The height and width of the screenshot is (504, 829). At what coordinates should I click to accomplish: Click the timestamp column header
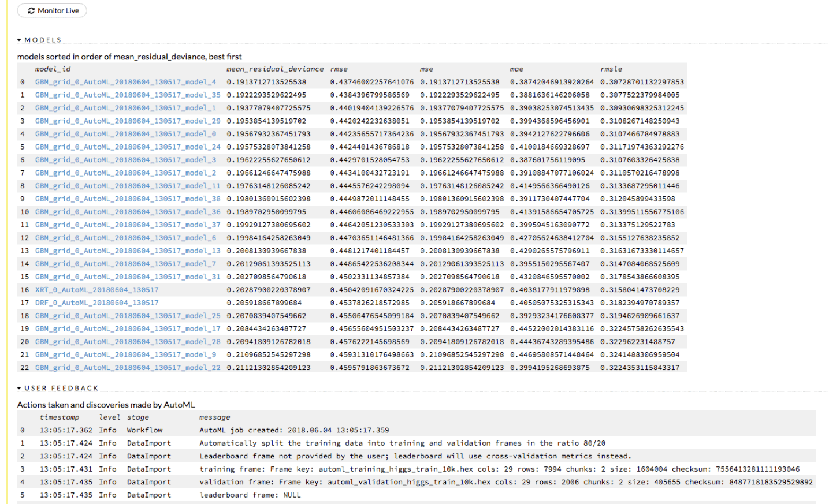[x=60, y=417]
